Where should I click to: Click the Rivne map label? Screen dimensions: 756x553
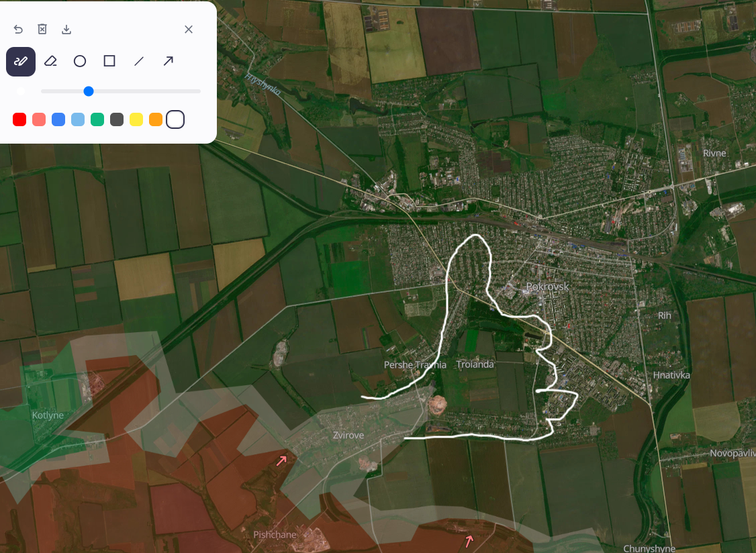[714, 153]
